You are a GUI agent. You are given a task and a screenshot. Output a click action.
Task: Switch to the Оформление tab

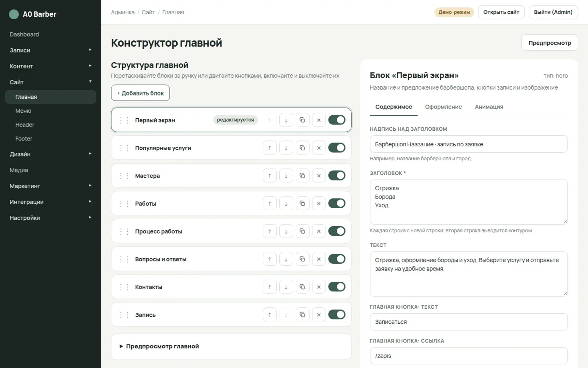(x=443, y=107)
